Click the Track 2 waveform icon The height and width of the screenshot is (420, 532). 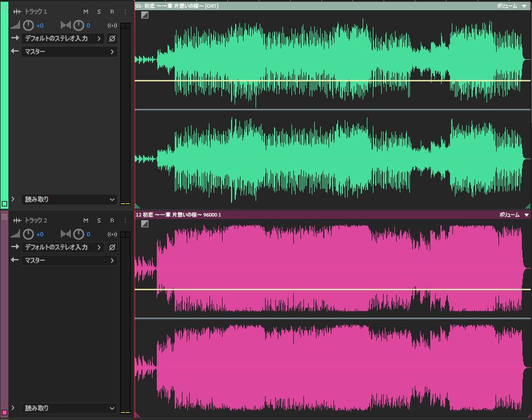pos(17,221)
